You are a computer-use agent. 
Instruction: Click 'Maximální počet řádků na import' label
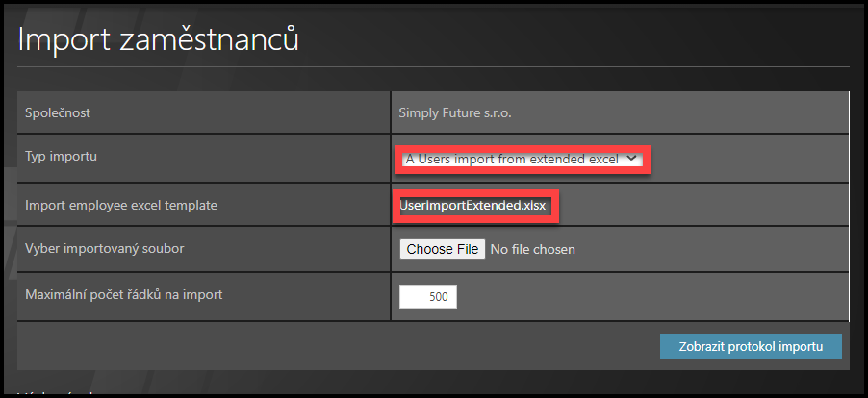(x=124, y=294)
